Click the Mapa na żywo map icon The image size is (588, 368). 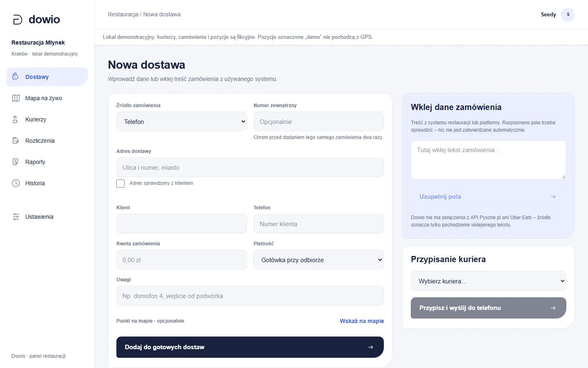coord(16,98)
